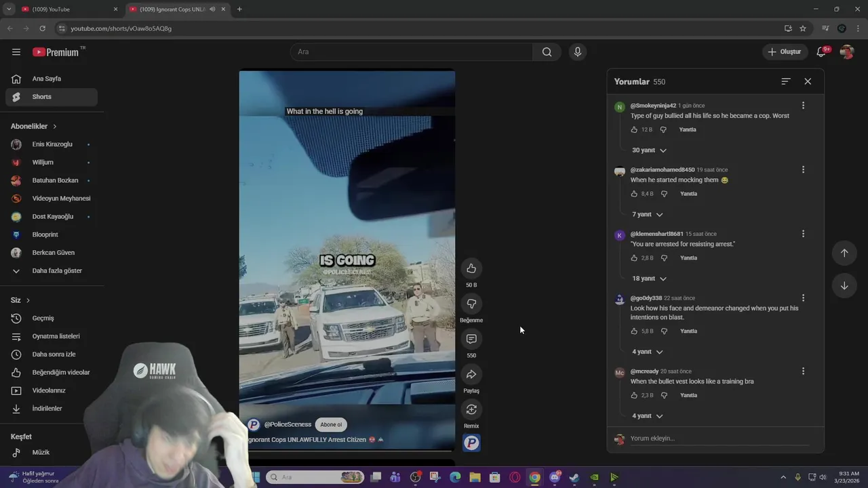This screenshot has height=488, width=868.
Task: Like the Short with the thumbs-up
Action: click(x=471, y=268)
